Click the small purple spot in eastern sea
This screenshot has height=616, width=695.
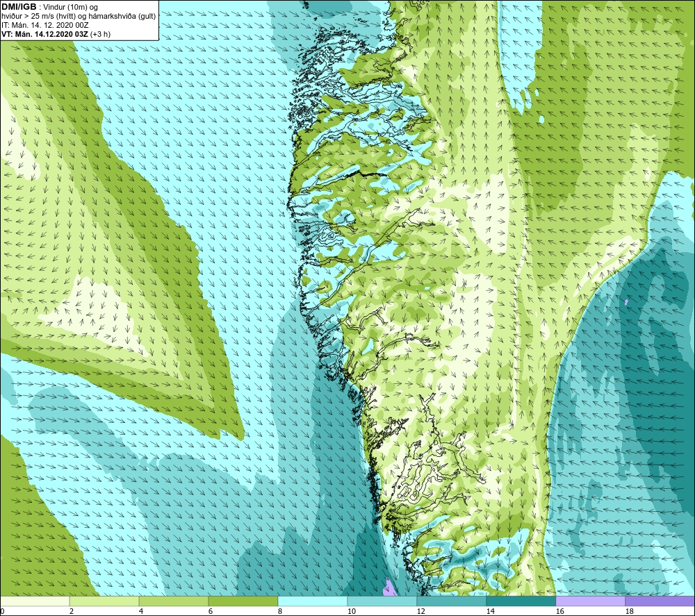pos(626,302)
